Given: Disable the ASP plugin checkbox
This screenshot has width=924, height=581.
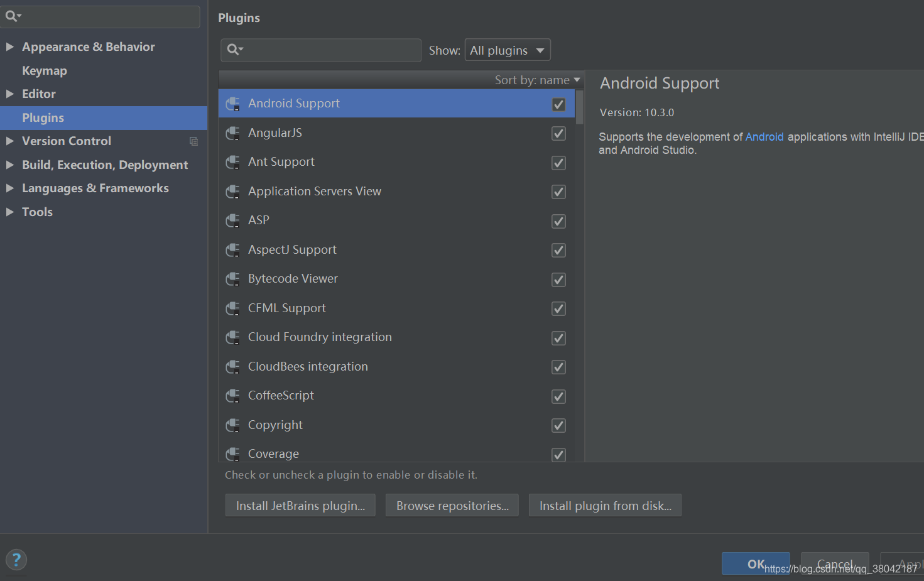Looking at the screenshot, I should [x=558, y=221].
